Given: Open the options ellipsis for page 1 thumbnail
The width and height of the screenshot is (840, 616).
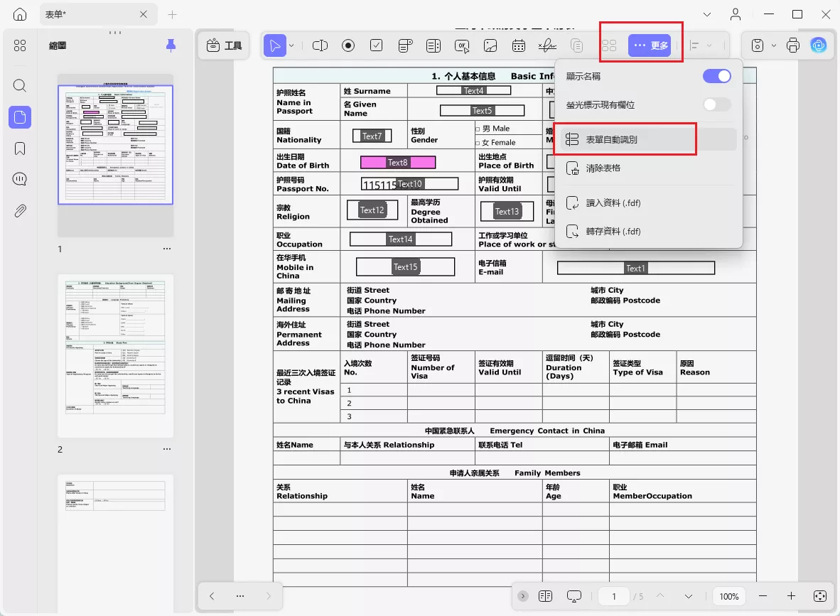Looking at the screenshot, I should click(167, 249).
